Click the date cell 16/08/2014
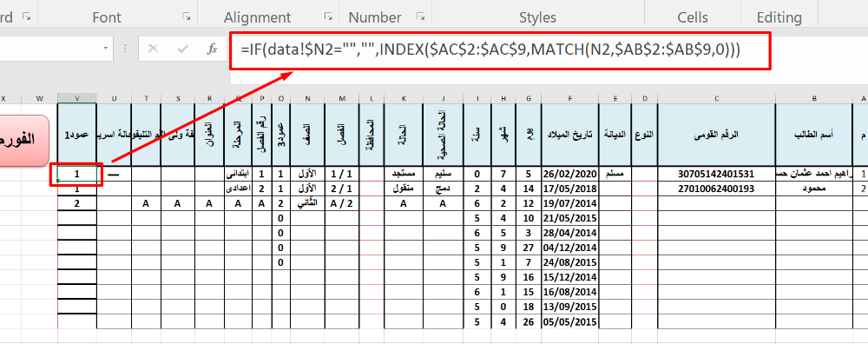Screen dimensions: 868x344 569,291
